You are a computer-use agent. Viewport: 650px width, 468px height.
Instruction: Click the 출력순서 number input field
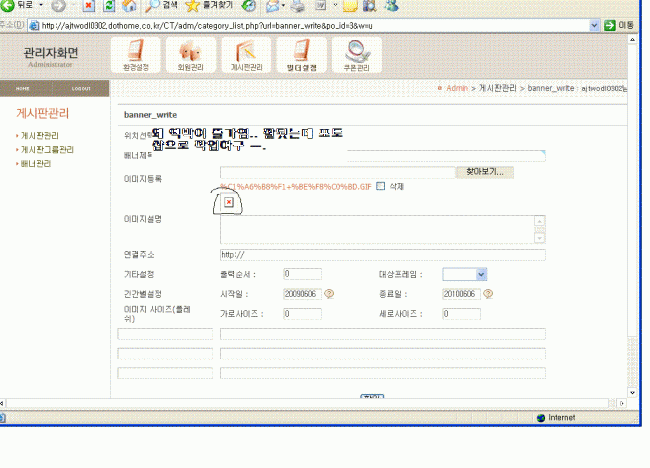coord(302,274)
